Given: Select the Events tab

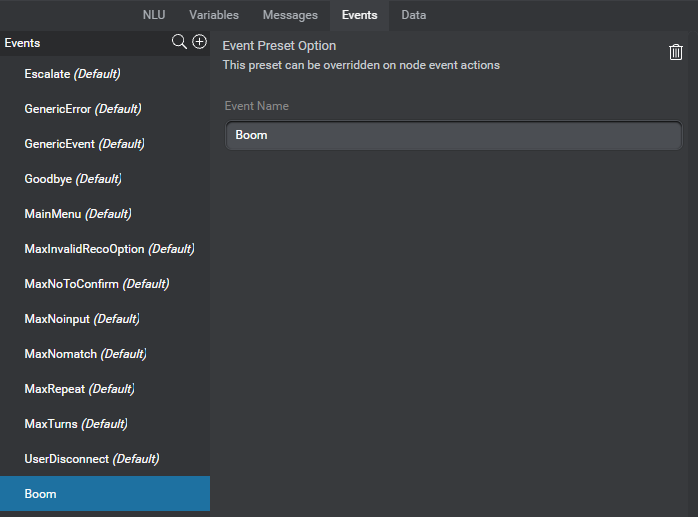Looking at the screenshot, I should [360, 15].
